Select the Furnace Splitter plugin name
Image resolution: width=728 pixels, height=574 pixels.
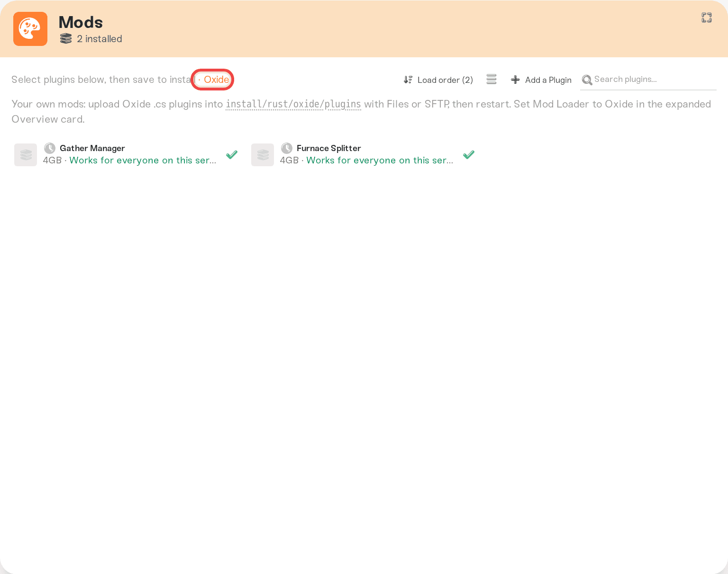[x=329, y=148]
